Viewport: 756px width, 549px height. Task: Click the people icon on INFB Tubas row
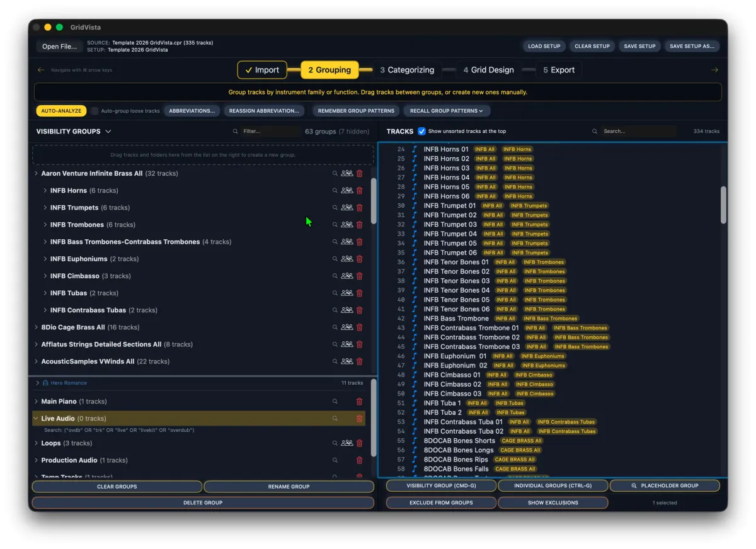(347, 293)
